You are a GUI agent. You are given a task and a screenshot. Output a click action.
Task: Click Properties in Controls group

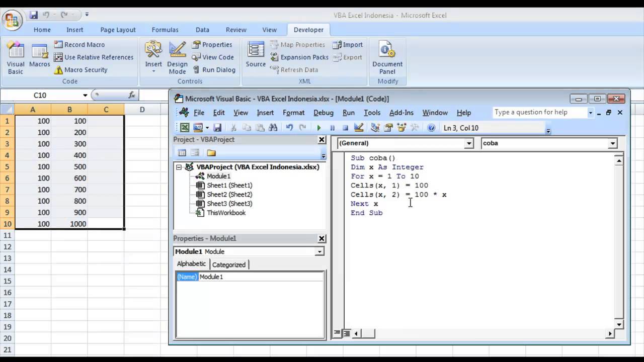(x=211, y=45)
